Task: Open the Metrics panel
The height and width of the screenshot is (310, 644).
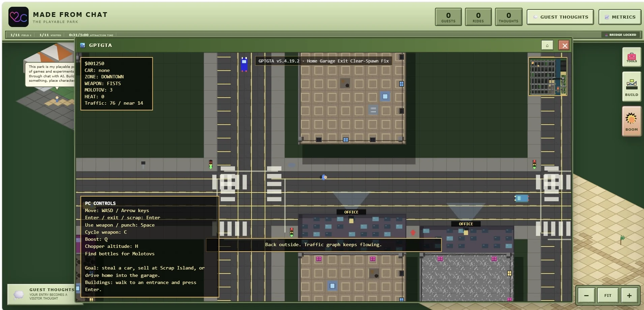Action: (x=620, y=17)
